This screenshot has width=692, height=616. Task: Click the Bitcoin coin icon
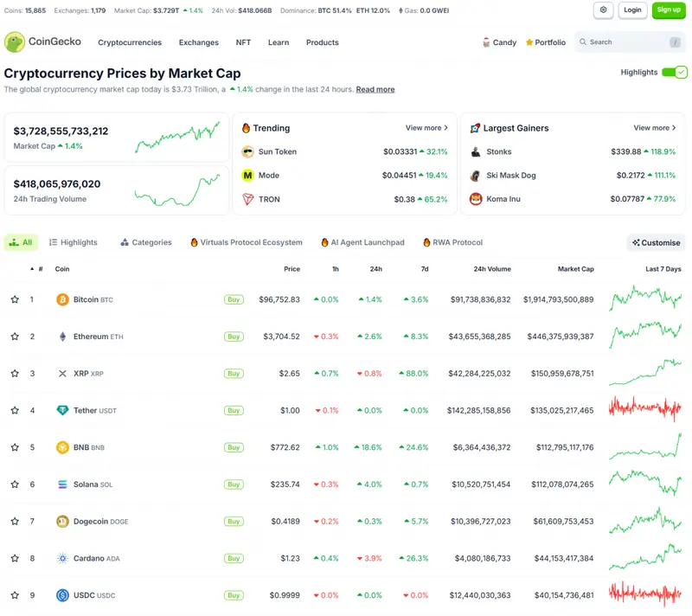click(x=62, y=299)
